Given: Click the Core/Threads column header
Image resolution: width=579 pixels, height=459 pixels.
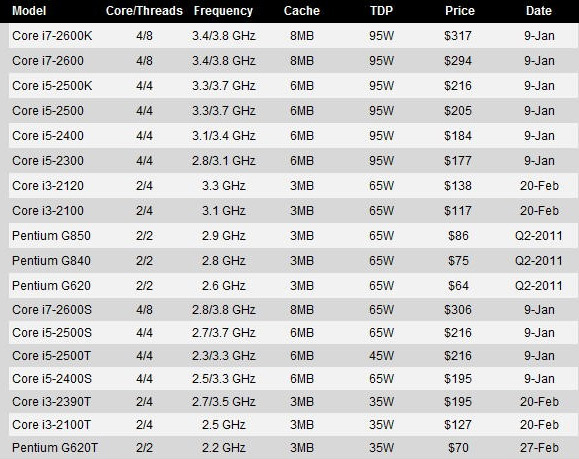Looking at the screenshot, I should (144, 11).
